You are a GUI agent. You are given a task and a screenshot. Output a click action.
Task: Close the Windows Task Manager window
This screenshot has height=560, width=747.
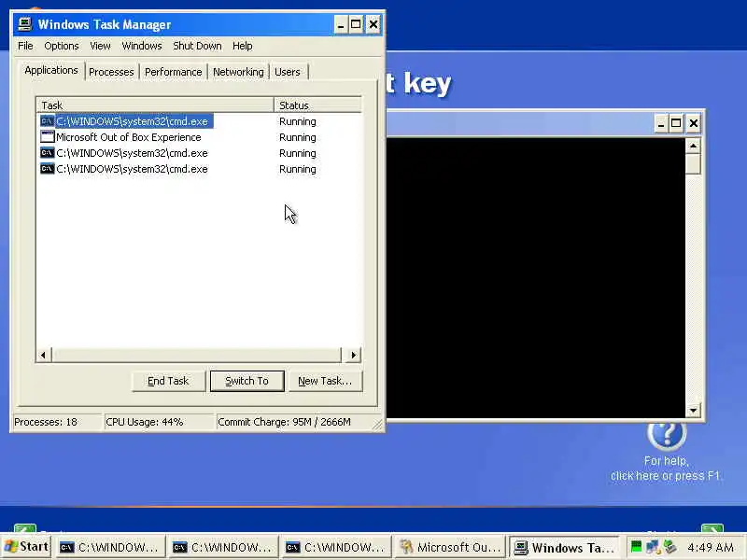click(x=373, y=24)
